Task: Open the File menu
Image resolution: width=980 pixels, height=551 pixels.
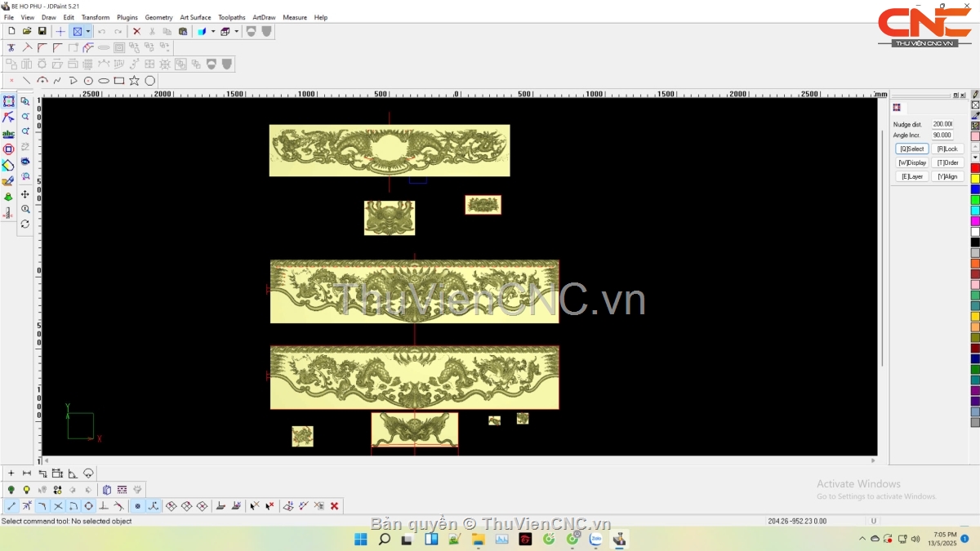Action: tap(9, 17)
